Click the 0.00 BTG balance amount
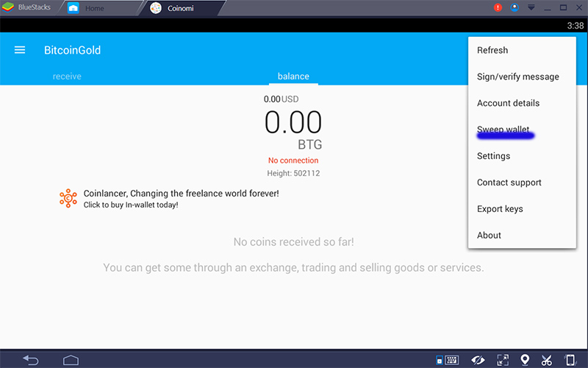The width and height of the screenshot is (588, 368). (293, 122)
